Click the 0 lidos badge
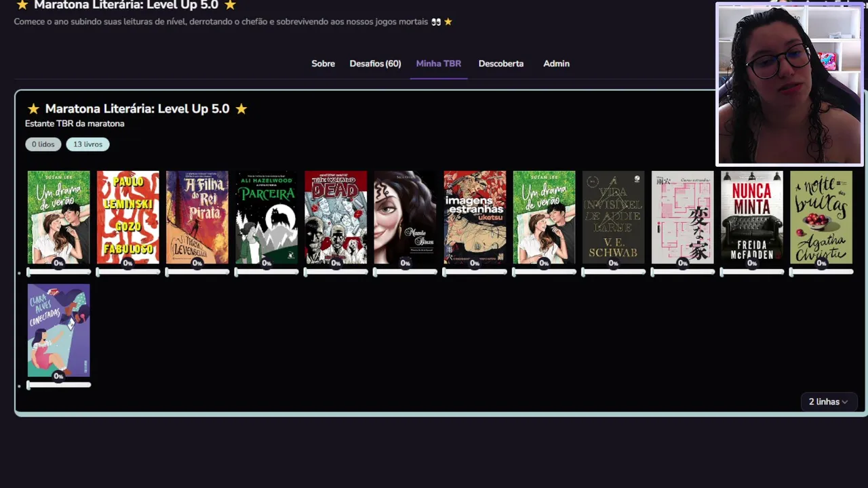The image size is (868, 488). (43, 144)
